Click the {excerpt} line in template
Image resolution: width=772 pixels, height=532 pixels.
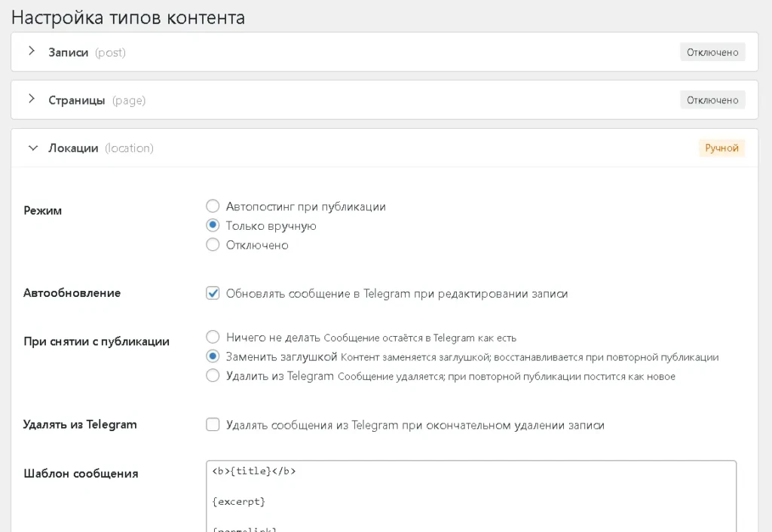point(239,502)
